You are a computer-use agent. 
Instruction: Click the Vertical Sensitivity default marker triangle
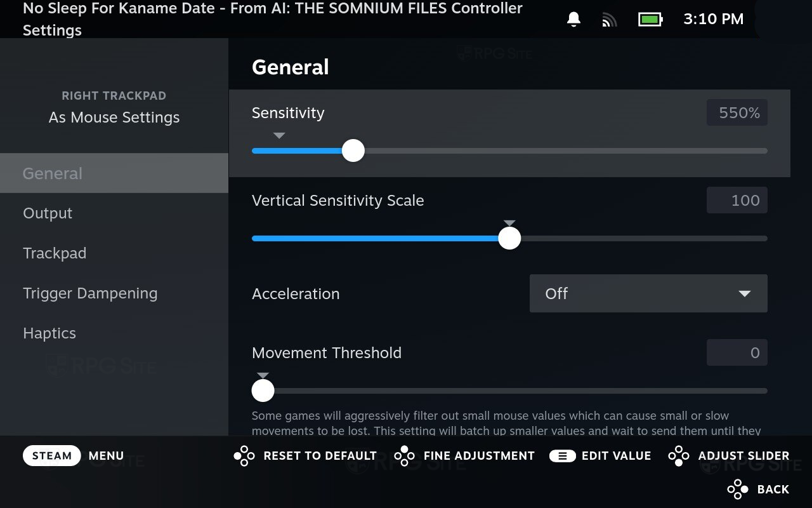[509, 224]
